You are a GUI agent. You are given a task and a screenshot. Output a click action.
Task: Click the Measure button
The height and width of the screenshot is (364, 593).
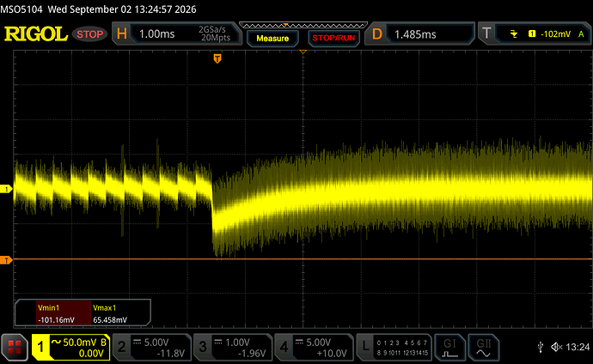(x=272, y=39)
